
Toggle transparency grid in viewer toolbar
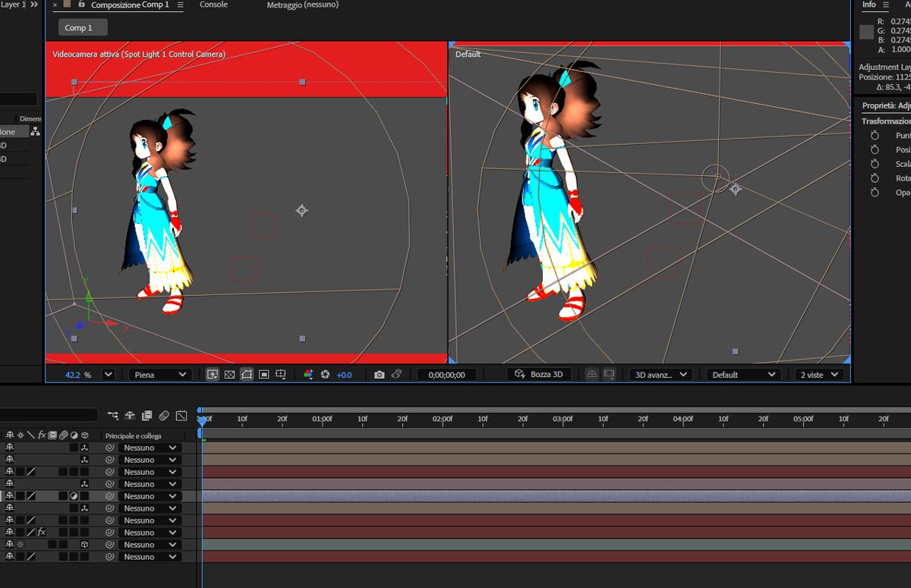pyautogui.click(x=229, y=375)
